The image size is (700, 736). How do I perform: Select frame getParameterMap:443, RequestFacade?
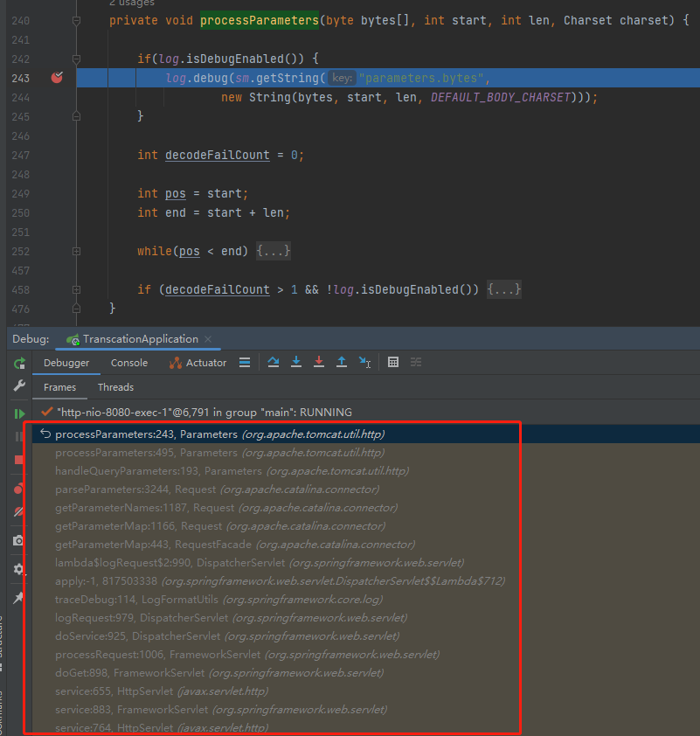[366, 544]
